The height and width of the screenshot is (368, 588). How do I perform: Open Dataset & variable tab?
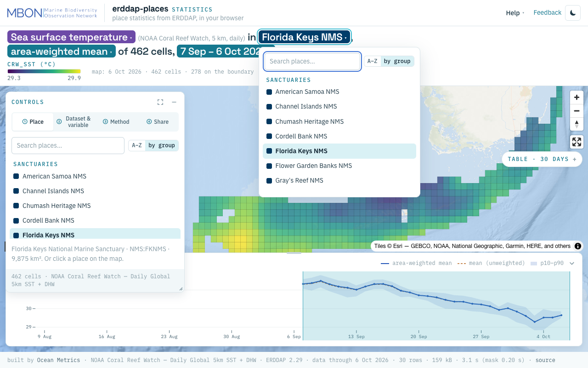tap(74, 122)
